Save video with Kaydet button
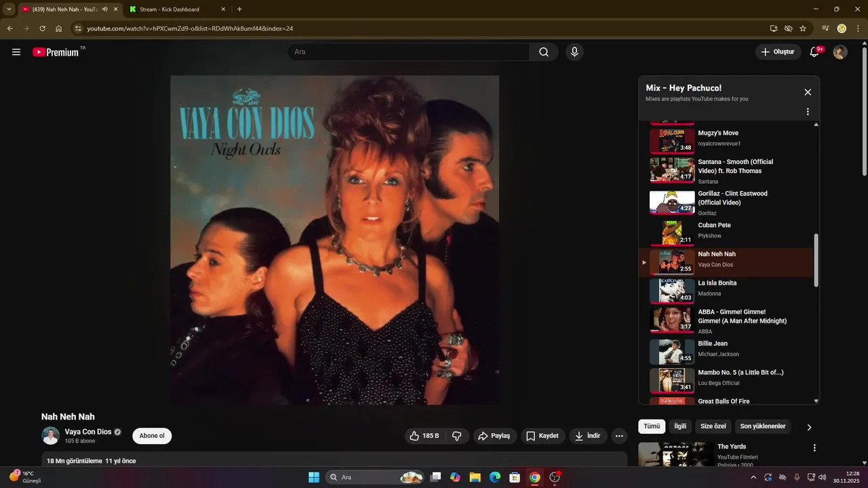Viewport: 868px width, 488px height. pos(542,436)
